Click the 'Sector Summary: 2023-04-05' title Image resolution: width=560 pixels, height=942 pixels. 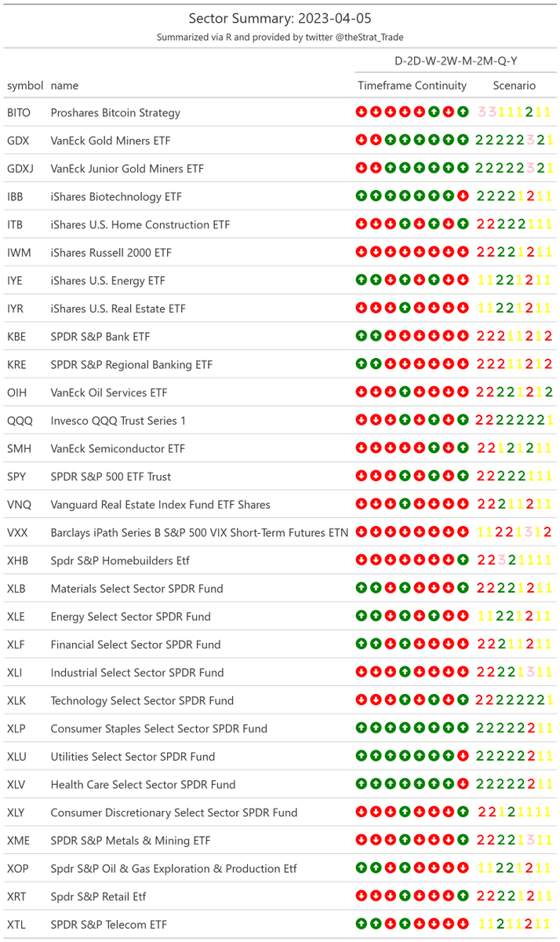click(x=280, y=18)
